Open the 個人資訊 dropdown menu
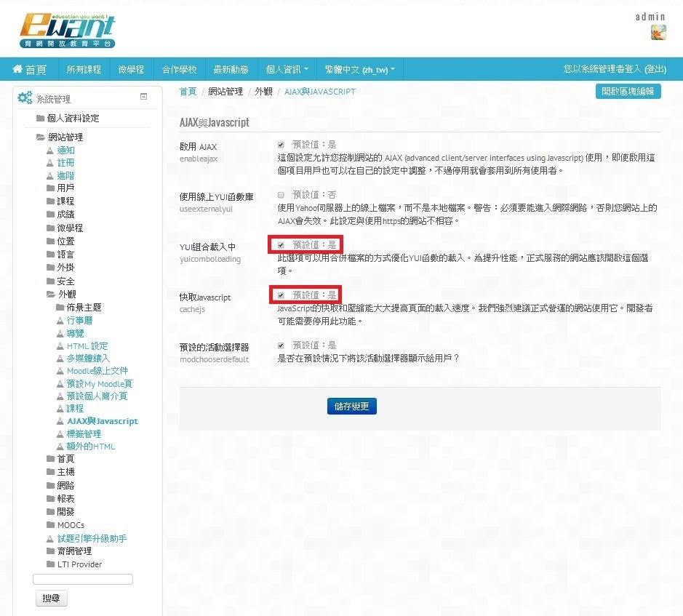683x616 pixels. point(287,69)
